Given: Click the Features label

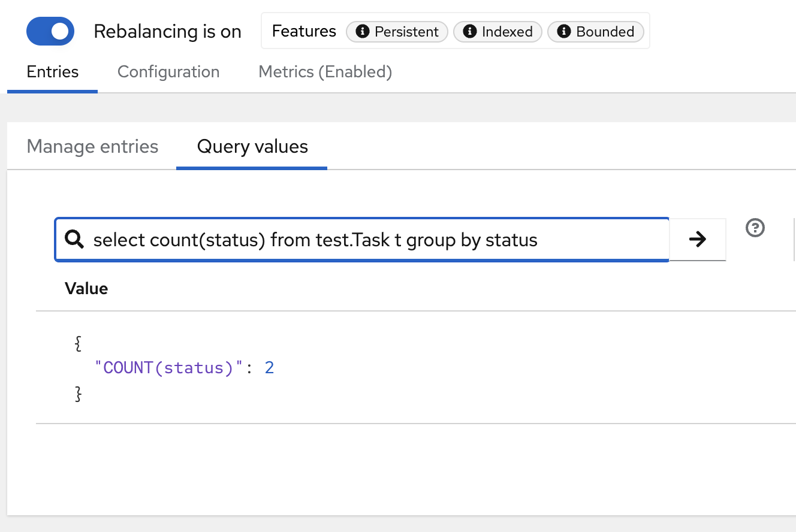Looking at the screenshot, I should point(304,31).
